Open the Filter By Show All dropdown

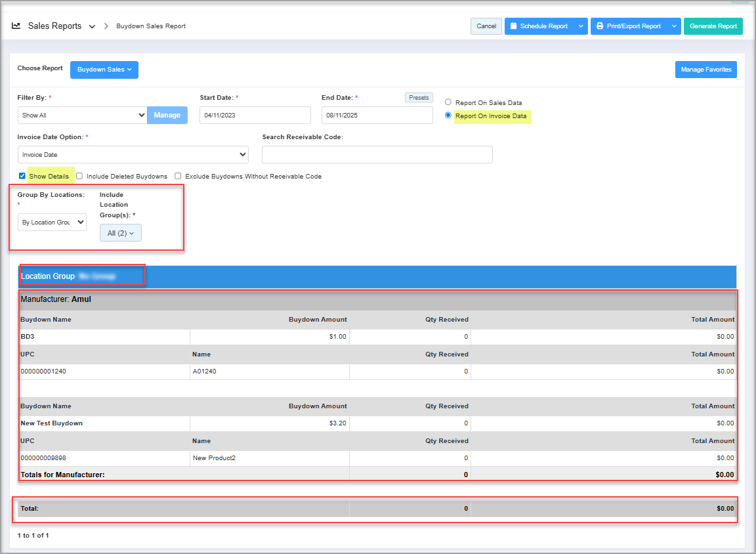(x=82, y=115)
